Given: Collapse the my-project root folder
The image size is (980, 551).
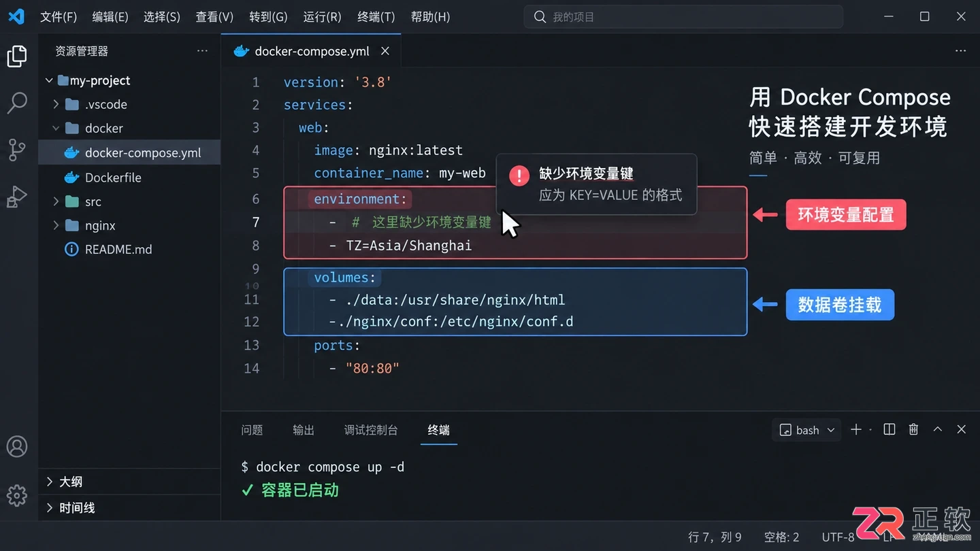Looking at the screenshot, I should click(x=49, y=80).
